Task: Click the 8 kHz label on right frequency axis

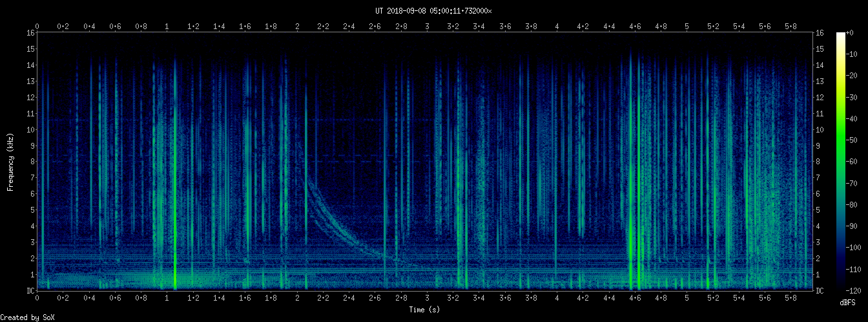Action: [x=820, y=162]
